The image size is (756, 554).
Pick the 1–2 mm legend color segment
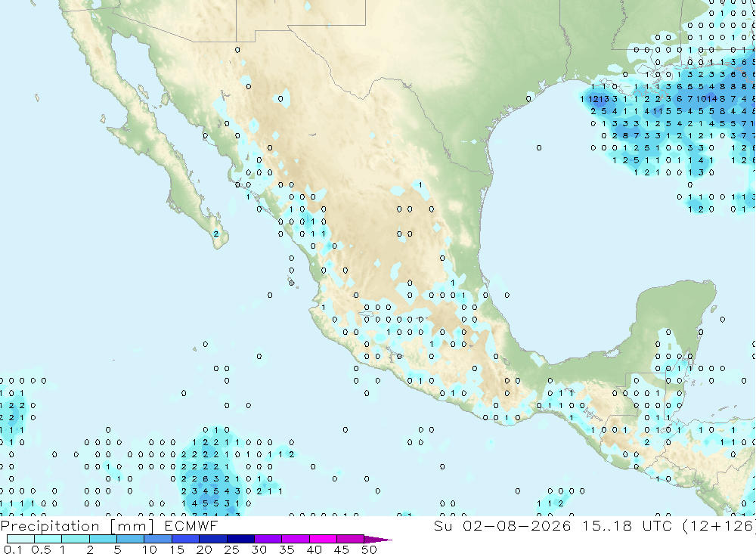pos(76,539)
